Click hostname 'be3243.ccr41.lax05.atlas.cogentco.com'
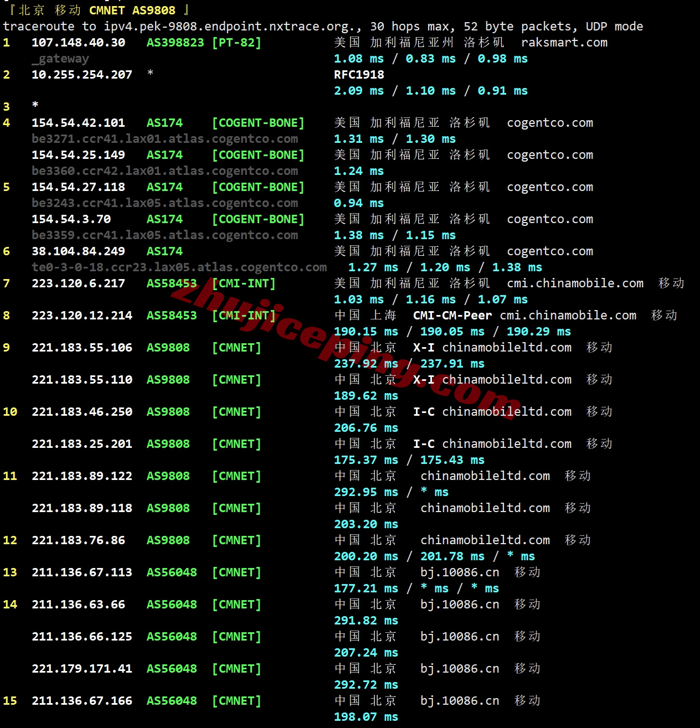The image size is (700, 728). [x=165, y=203]
